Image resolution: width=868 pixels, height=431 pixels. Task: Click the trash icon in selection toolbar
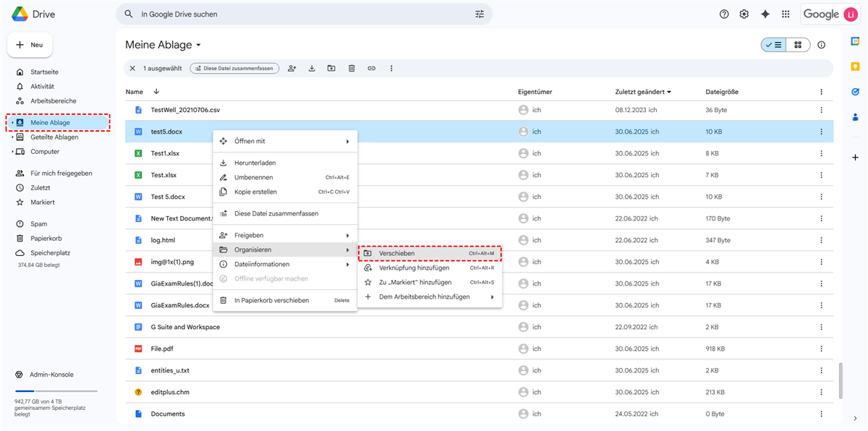click(352, 68)
